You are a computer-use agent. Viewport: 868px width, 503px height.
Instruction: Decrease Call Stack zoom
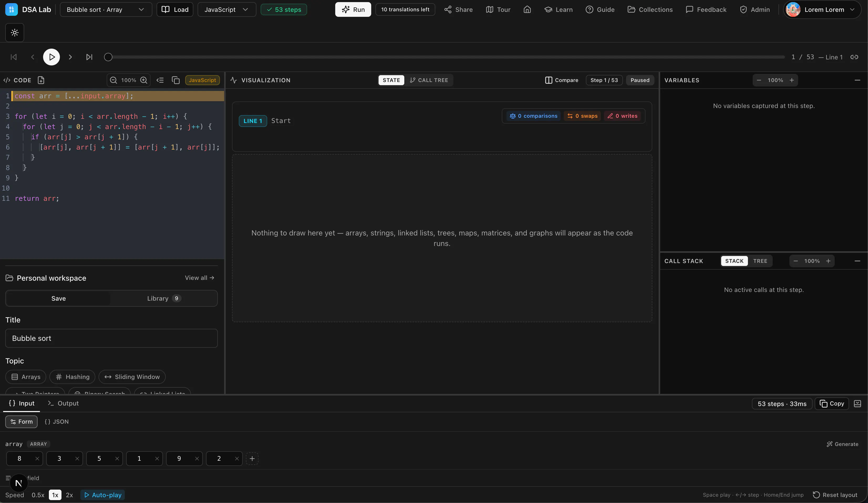tap(796, 261)
